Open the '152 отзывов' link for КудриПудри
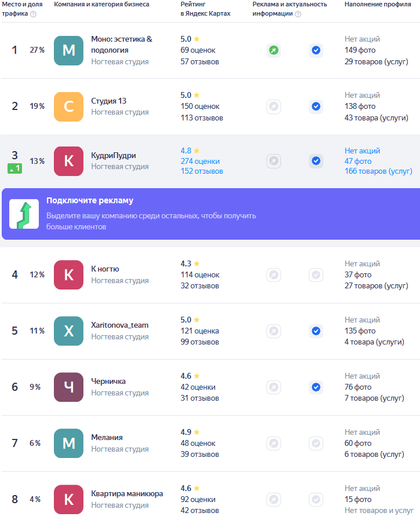The width and height of the screenshot is (420, 524). tap(202, 171)
